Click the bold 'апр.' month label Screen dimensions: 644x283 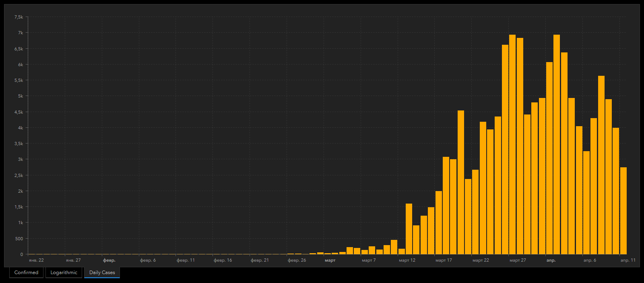[551, 260]
